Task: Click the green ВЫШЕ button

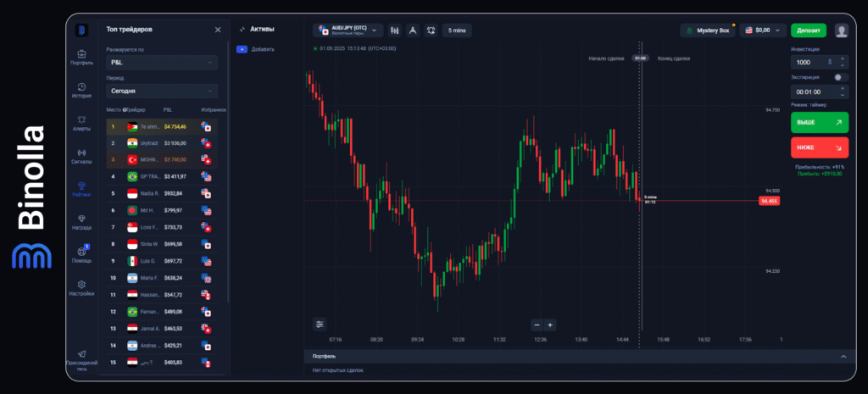Action: (x=819, y=123)
